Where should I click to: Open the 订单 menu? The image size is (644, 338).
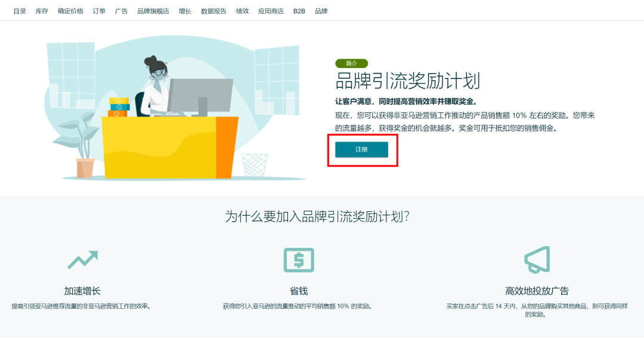click(x=99, y=11)
